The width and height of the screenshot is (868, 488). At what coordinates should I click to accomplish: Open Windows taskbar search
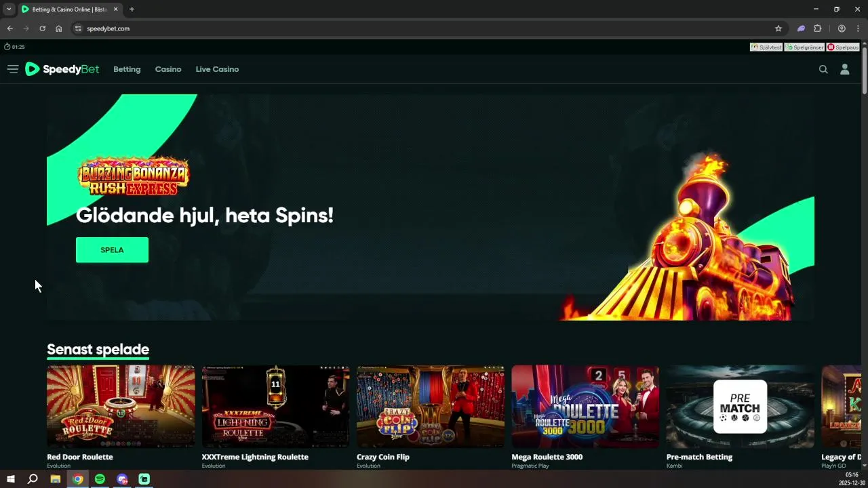coord(33,479)
